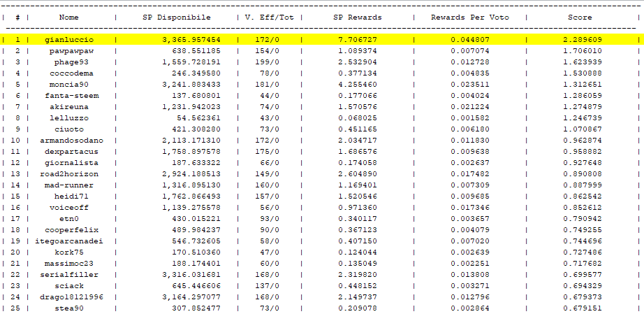Select the name 'coccodema'
Viewport: 644px width, 314px height.
pos(71,73)
